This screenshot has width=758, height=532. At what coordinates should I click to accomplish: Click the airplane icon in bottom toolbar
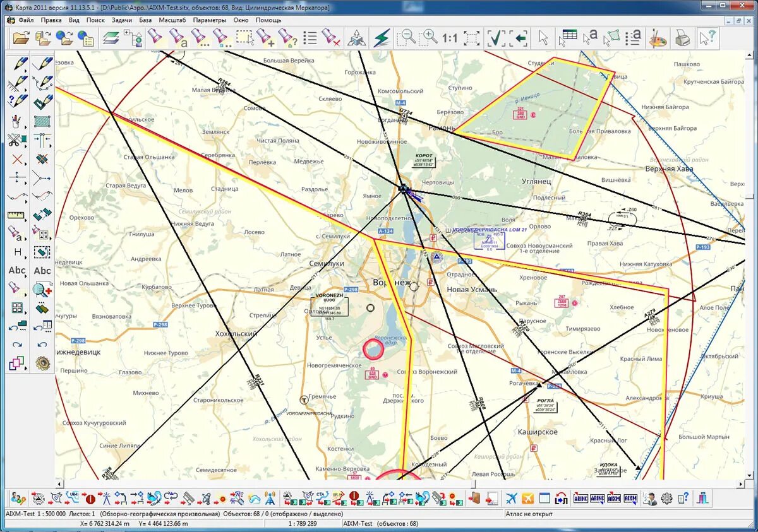tap(512, 499)
